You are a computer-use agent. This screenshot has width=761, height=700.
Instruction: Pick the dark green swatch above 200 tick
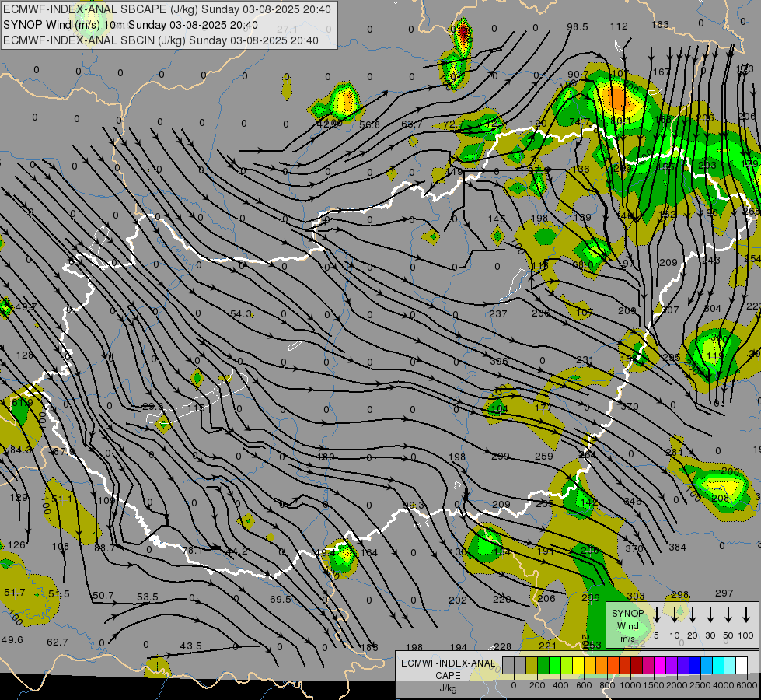(x=543, y=666)
